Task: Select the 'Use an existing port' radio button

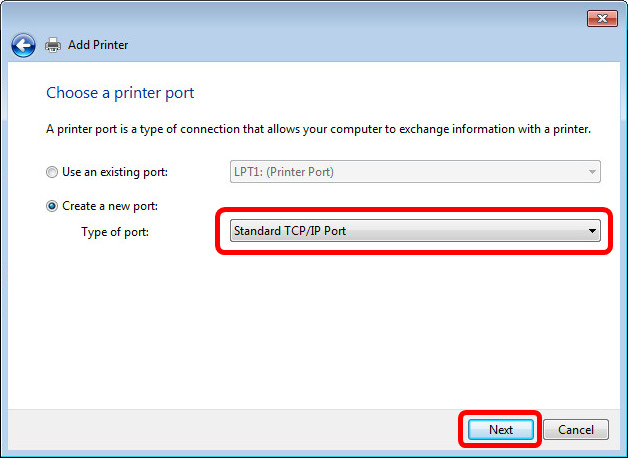Action: tap(52, 171)
